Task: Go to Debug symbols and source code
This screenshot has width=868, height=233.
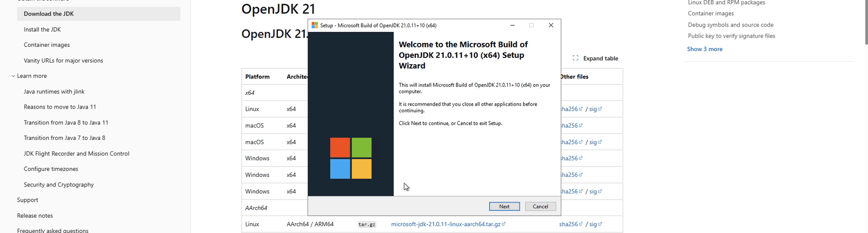Action: click(730, 25)
